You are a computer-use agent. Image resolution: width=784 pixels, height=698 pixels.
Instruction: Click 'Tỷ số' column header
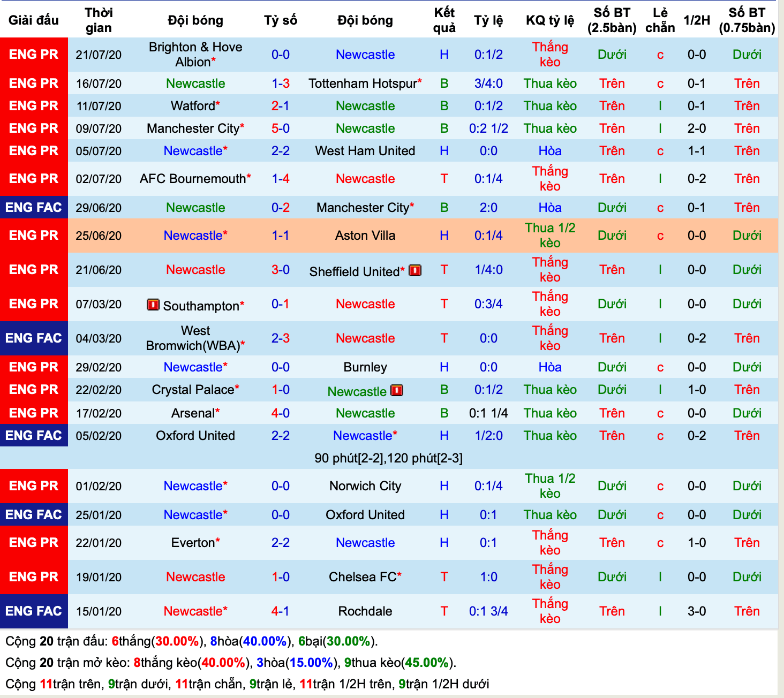281,20
